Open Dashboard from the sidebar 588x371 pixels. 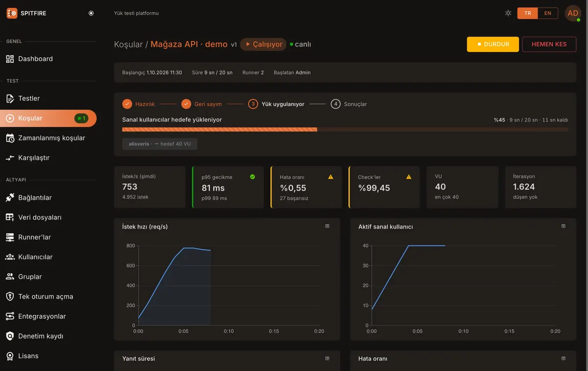(48, 59)
